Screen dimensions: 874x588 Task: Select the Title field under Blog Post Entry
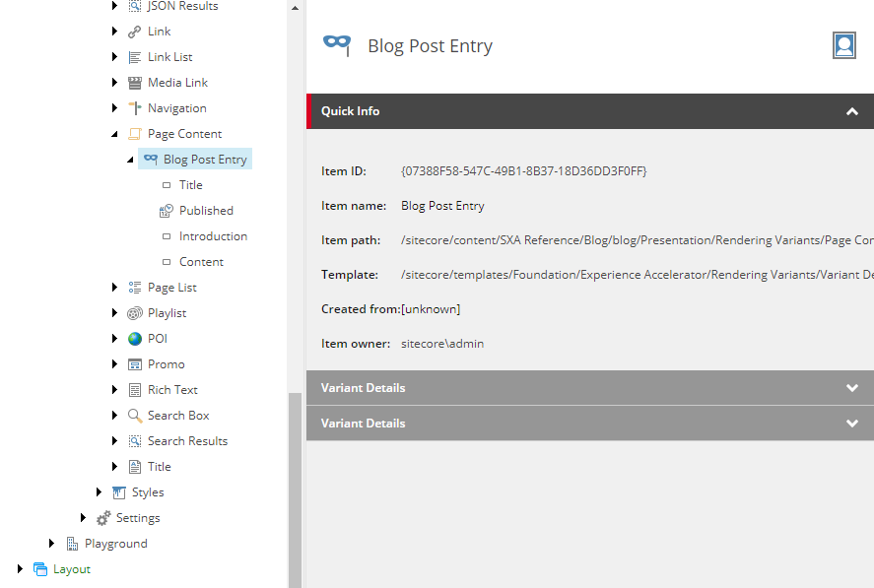[x=190, y=185]
